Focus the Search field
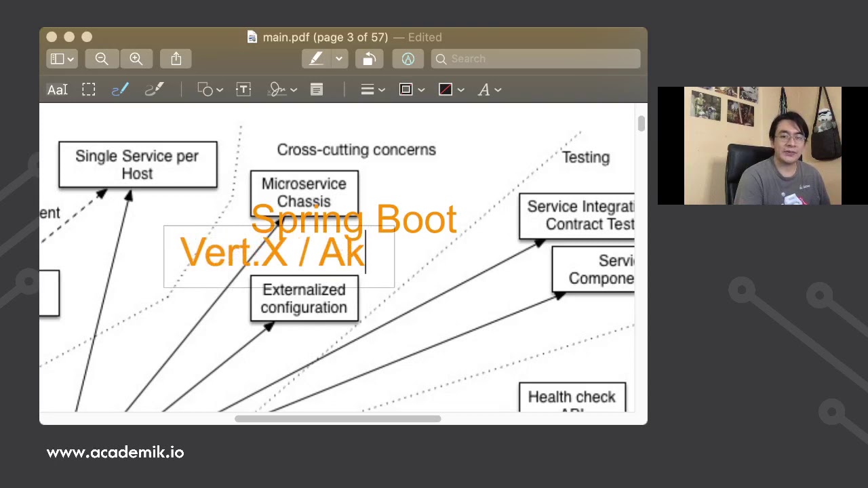 pos(536,59)
